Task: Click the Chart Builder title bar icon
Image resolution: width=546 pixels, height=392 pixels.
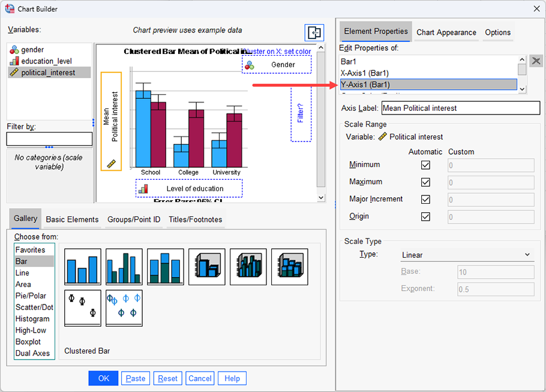Action: (x=10, y=9)
